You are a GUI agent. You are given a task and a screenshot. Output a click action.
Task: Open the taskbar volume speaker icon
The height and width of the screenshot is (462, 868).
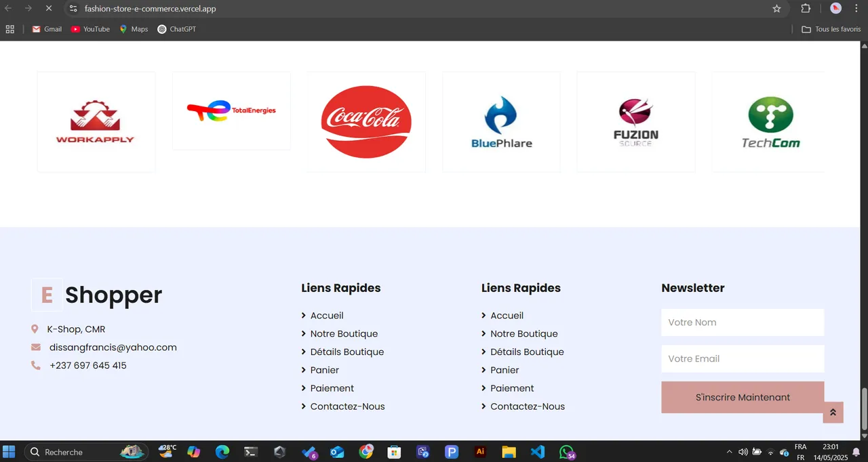coord(743,452)
